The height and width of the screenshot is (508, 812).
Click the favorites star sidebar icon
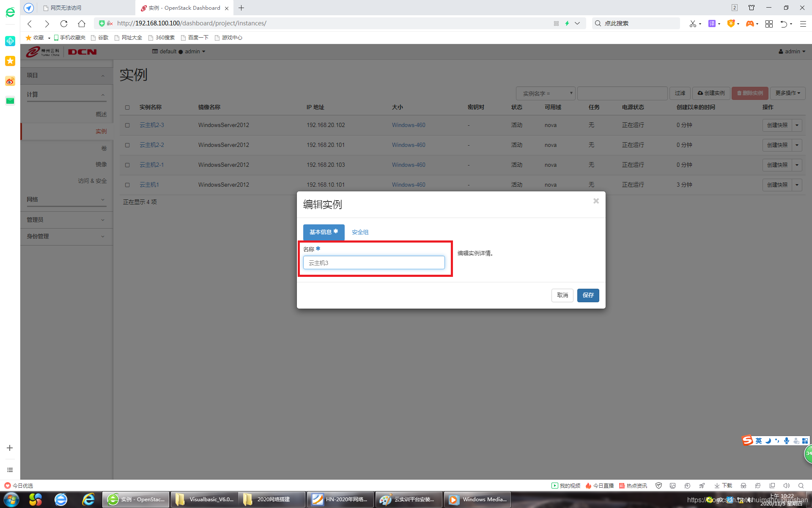[x=10, y=61]
